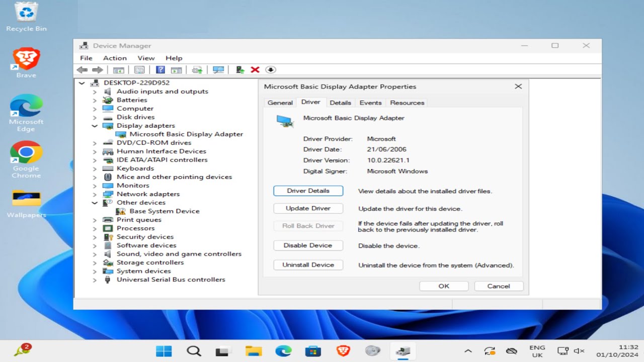Select the Monitors category icon
This screenshot has height=362, width=644.
tap(108, 186)
